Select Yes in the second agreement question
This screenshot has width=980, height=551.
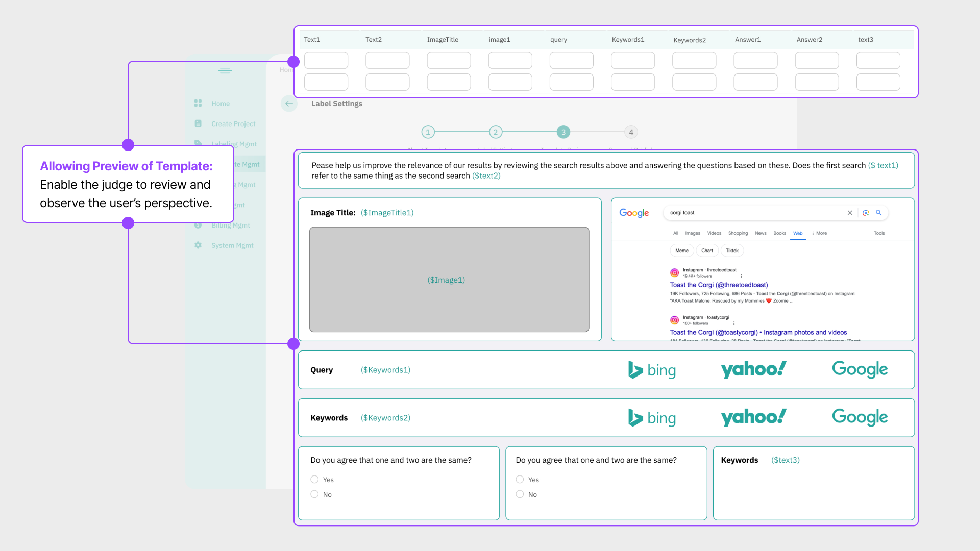[x=520, y=480]
